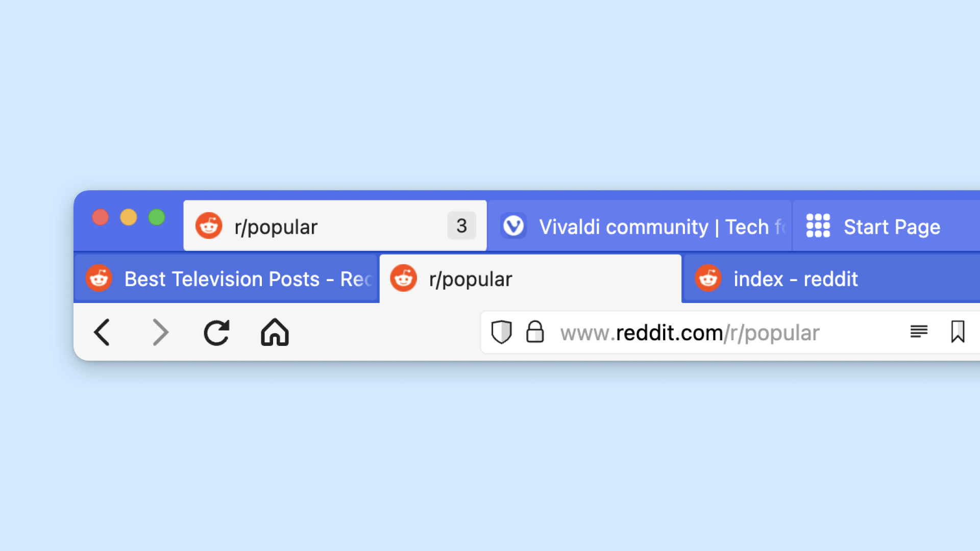This screenshot has height=551, width=980.
Task: Open the Start Page tab
Action: click(889, 226)
